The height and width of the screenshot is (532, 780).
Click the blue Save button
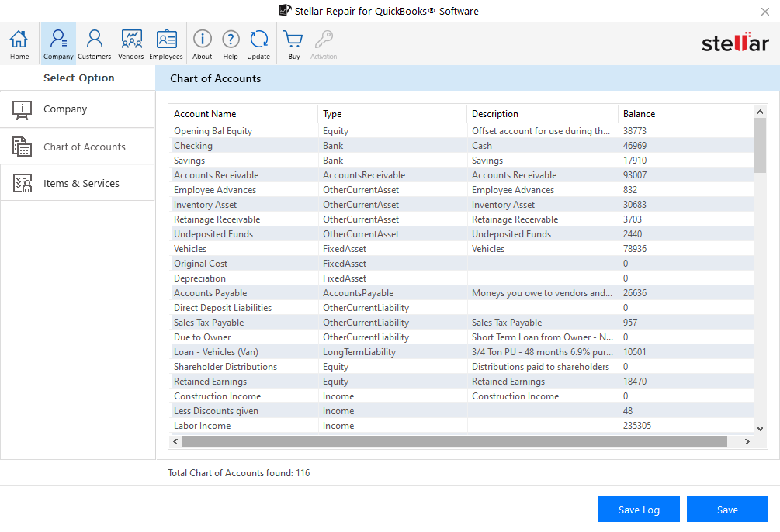727,510
